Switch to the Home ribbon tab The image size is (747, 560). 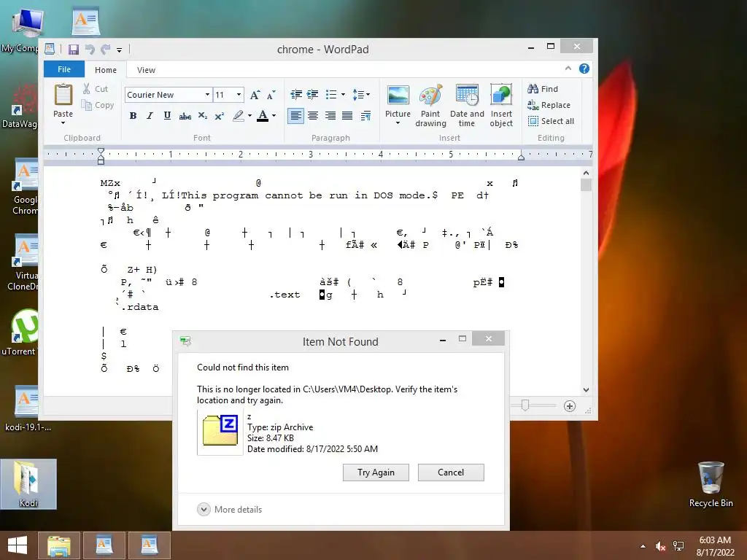(105, 70)
